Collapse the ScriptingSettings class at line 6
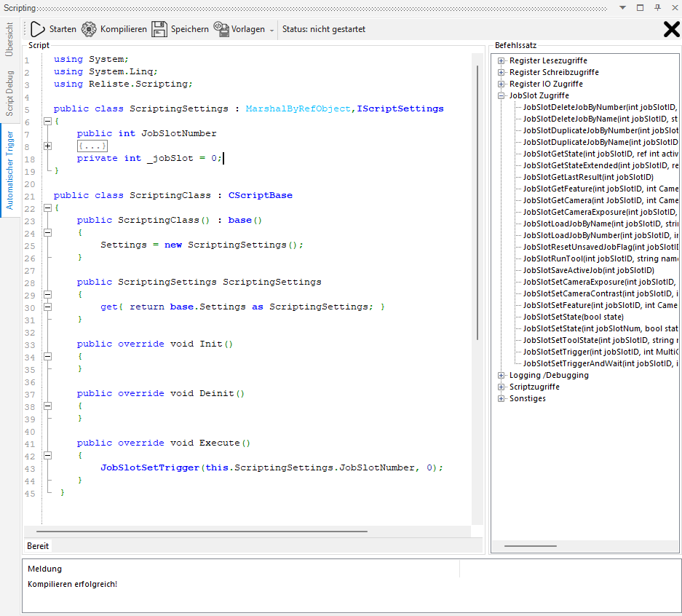This screenshot has height=616, width=682. [47, 122]
